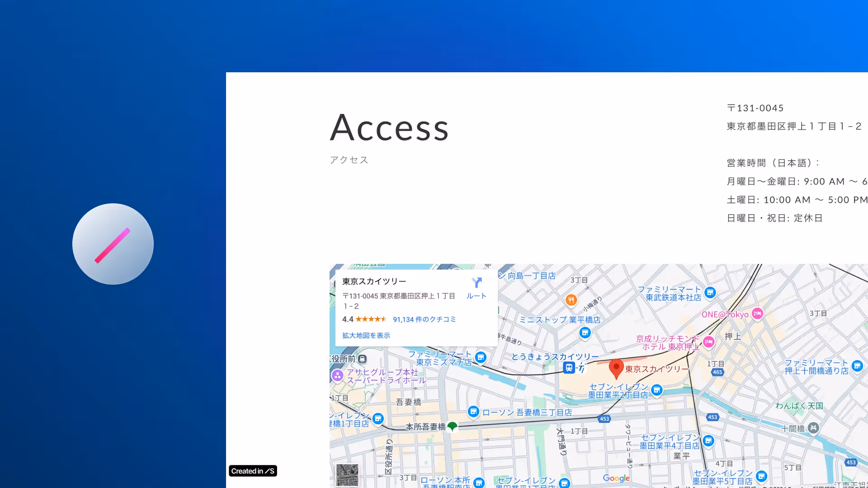Image resolution: width=868 pixels, height=488 pixels.
Task: Select the Tokyo Skytree train station icon
Action: pyautogui.click(x=569, y=368)
